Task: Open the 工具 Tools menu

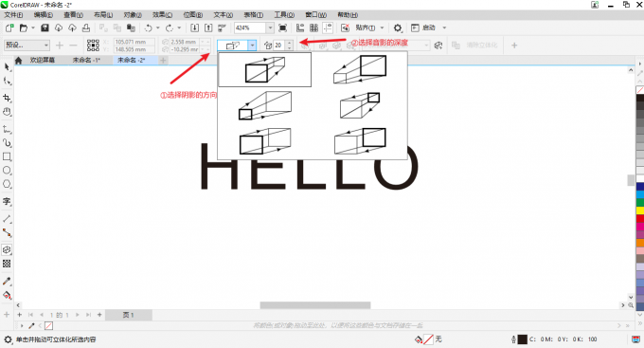Action: (284, 15)
